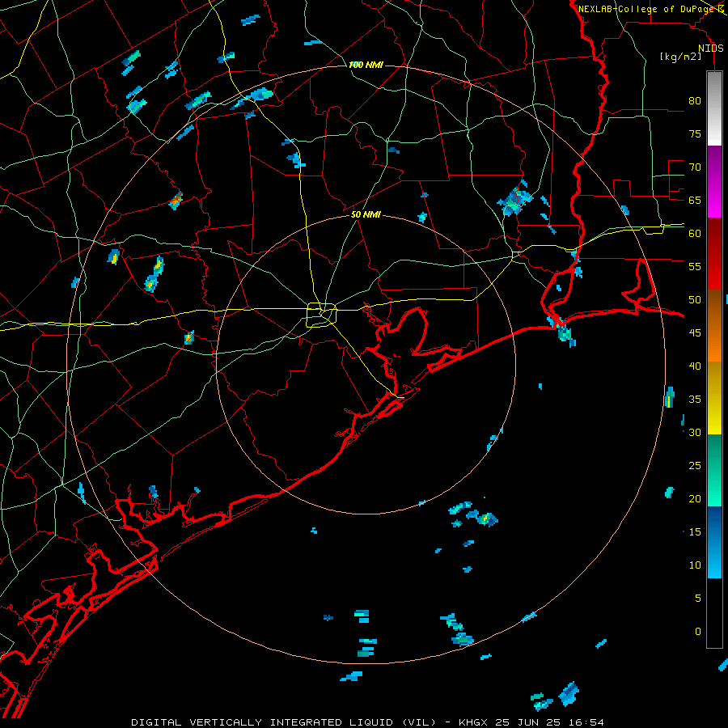Click the "65" value on the color scale
This screenshot has height=728, width=728.
(695, 200)
